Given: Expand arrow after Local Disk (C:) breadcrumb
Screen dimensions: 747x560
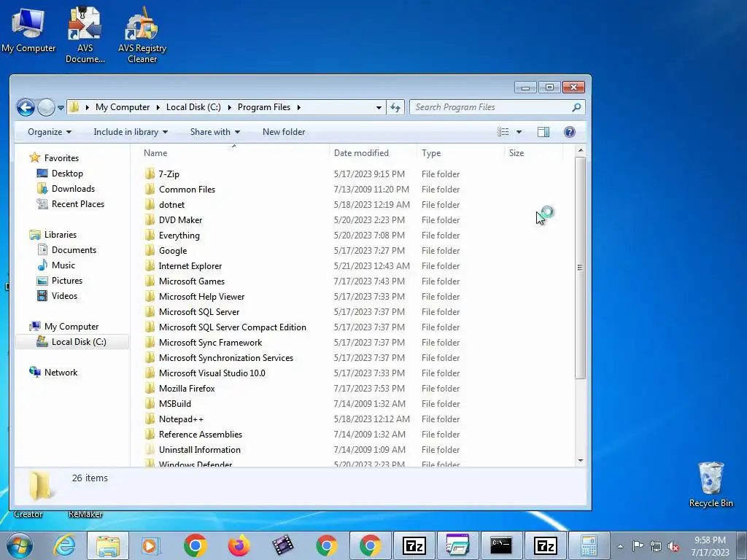Looking at the screenshot, I should point(229,108).
